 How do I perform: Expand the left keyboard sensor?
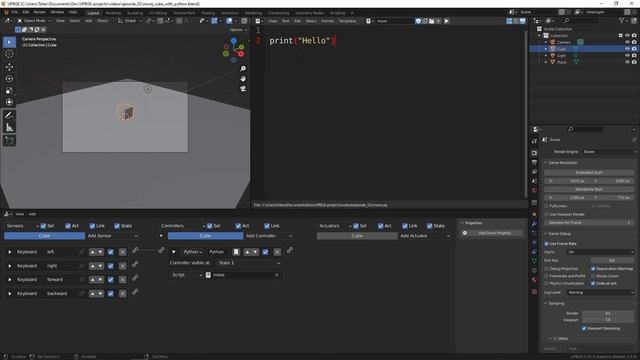[10, 252]
